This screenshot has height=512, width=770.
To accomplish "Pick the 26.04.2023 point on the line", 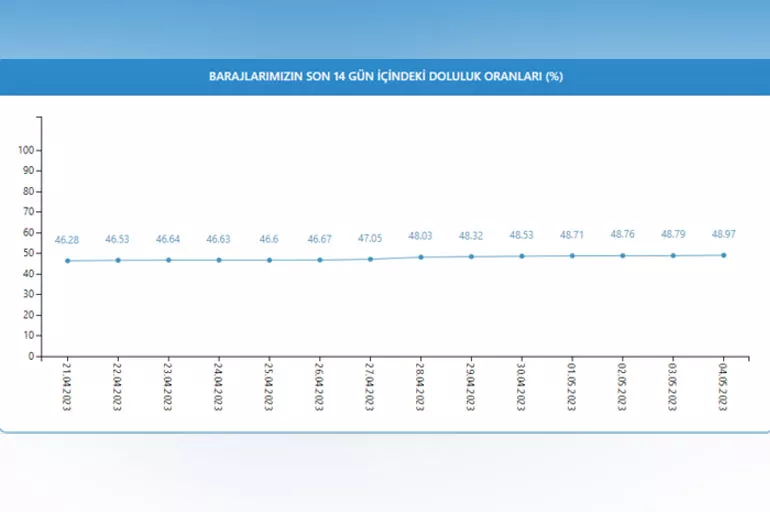I will coord(320,260).
